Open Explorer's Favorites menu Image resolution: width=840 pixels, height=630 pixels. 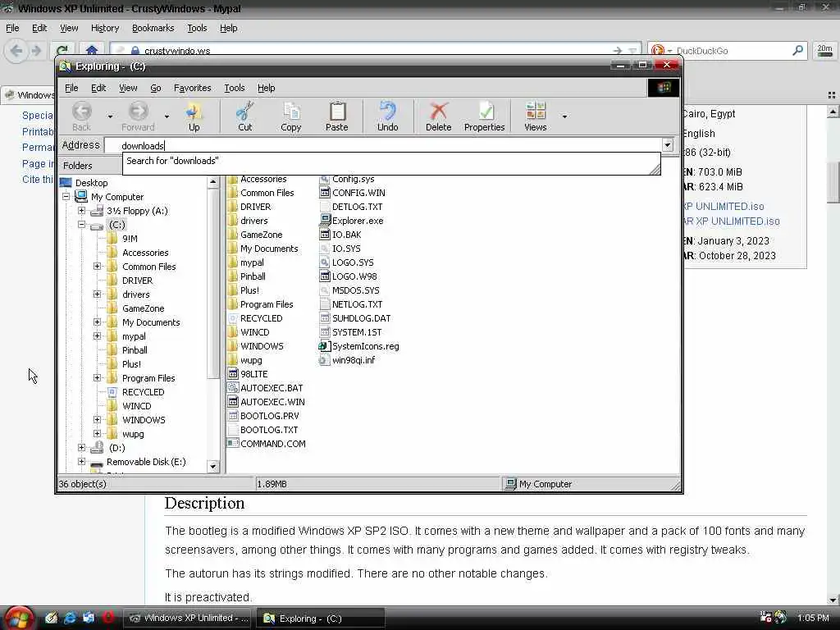192,88
